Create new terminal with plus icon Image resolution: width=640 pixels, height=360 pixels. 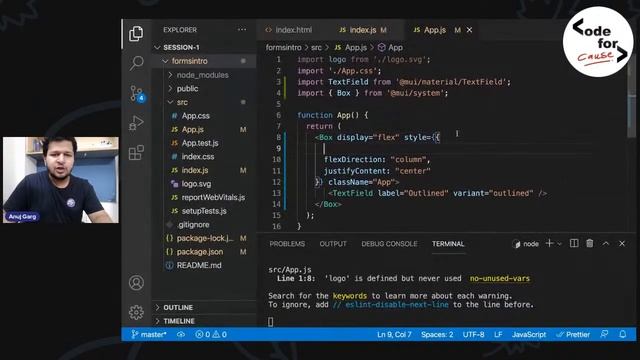pos(549,243)
